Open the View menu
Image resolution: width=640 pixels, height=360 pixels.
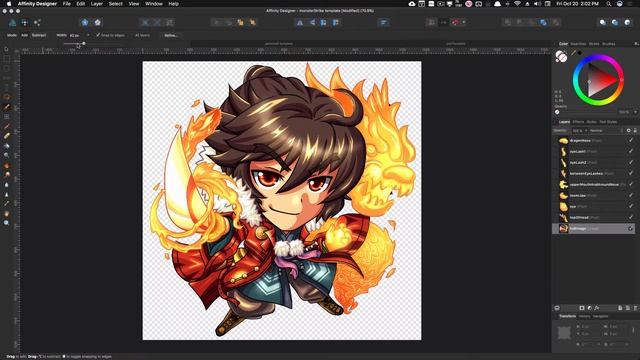[x=134, y=4]
